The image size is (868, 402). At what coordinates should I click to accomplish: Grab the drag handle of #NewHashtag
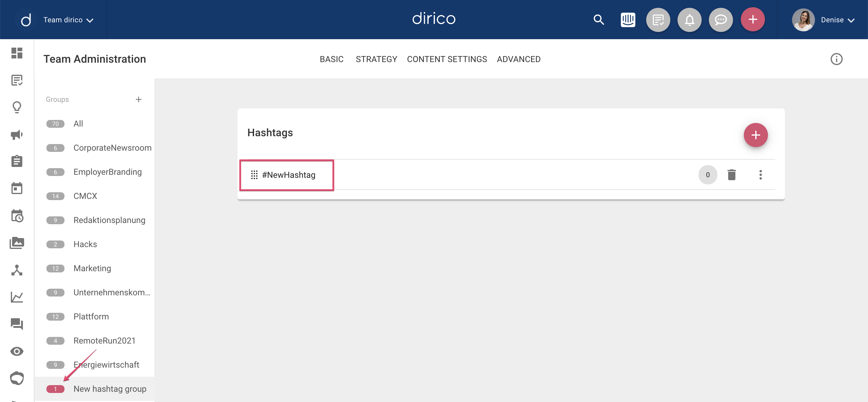pyautogui.click(x=254, y=174)
